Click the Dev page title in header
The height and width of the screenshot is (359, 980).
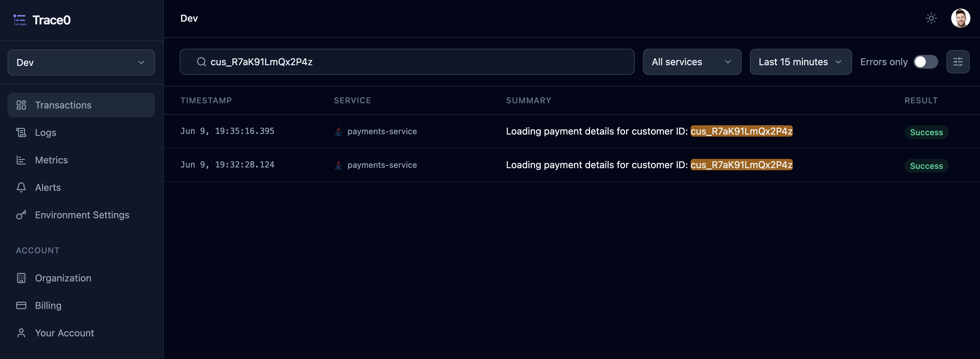click(189, 18)
